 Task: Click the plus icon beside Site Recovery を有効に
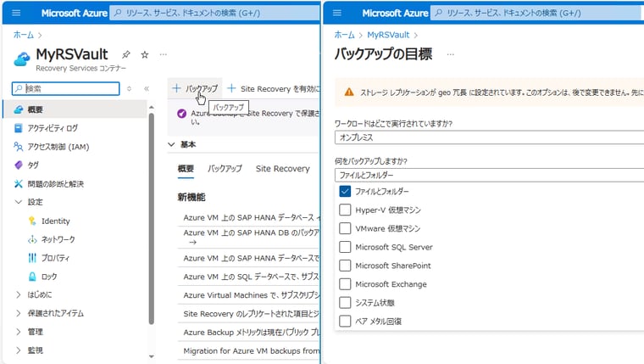click(231, 88)
